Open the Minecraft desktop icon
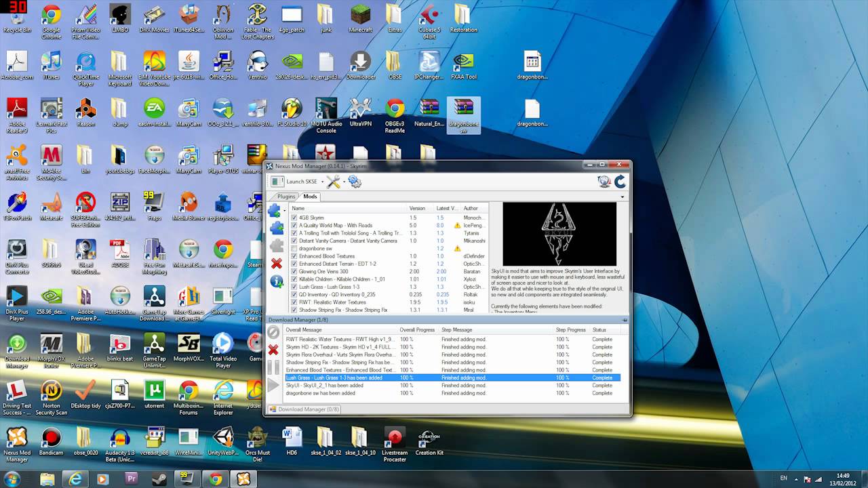 pyautogui.click(x=360, y=18)
